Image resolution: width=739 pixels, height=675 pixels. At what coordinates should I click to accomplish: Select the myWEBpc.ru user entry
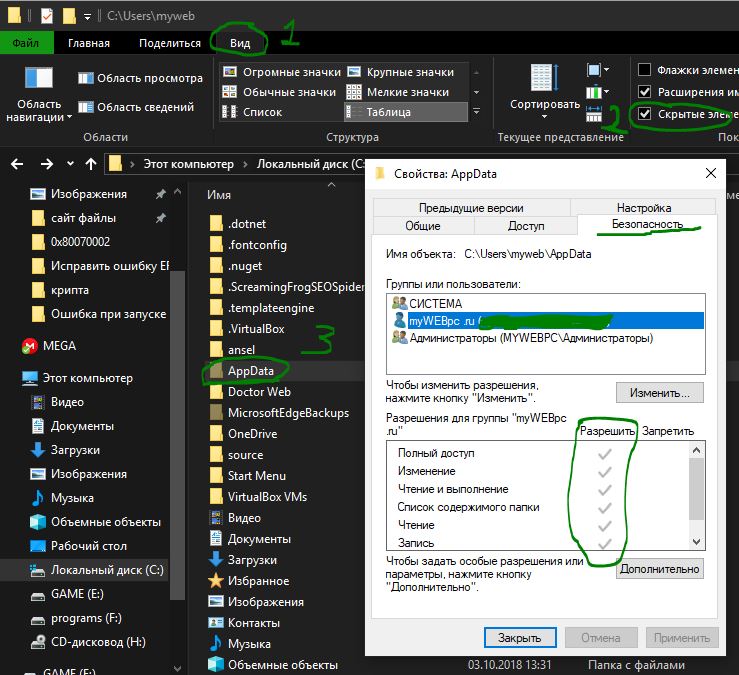coord(546,321)
